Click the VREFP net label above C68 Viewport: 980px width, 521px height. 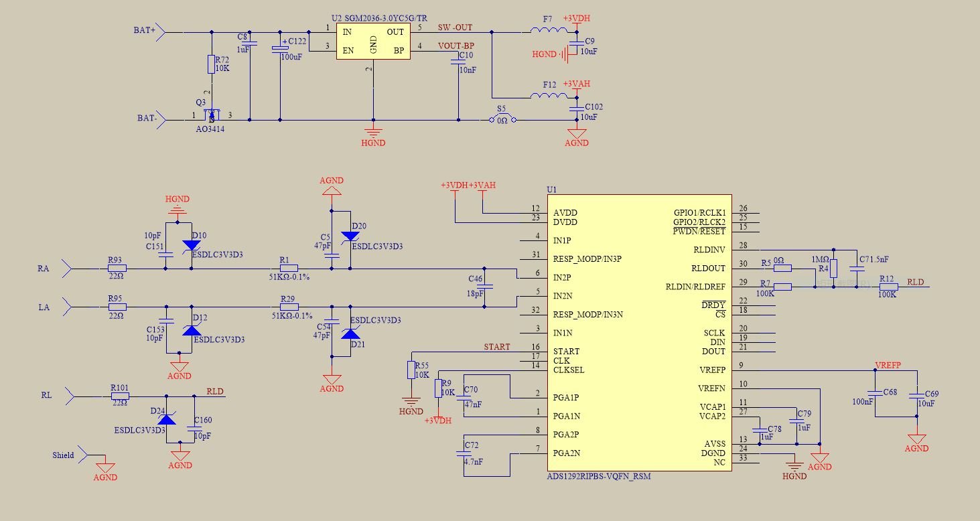point(888,365)
